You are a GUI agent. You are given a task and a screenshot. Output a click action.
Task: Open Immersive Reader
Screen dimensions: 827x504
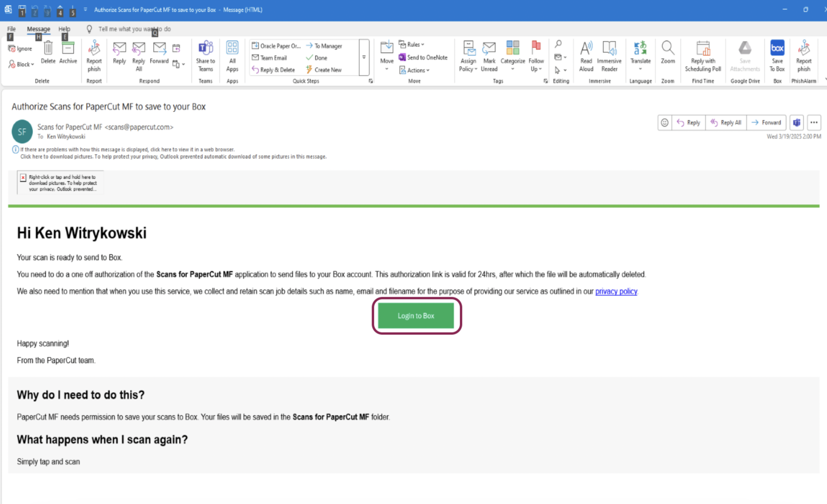coord(609,56)
